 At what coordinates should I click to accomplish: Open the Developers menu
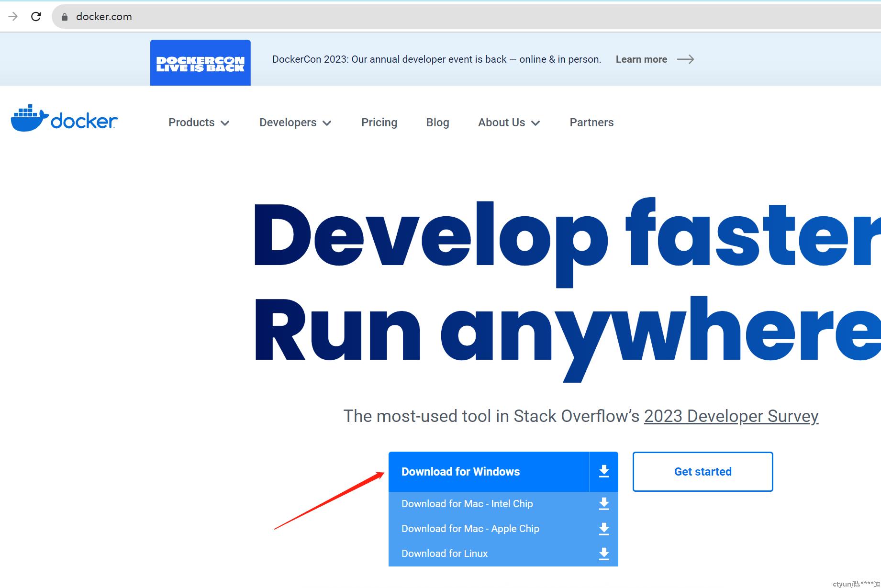288,122
